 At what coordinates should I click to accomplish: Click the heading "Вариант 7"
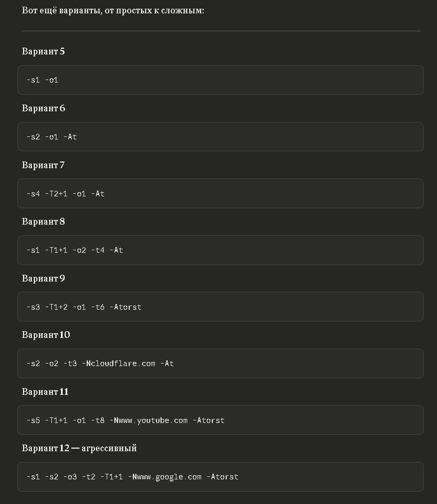[x=43, y=165]
